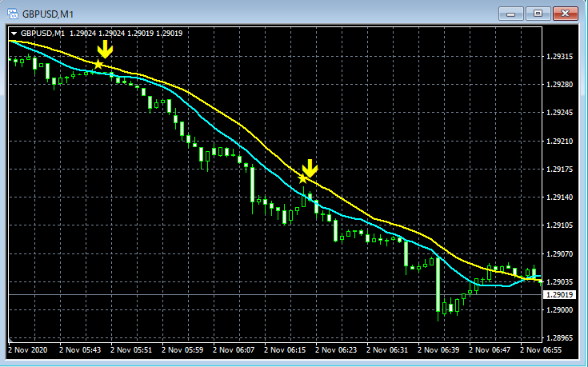Click the 1.29140 price scale label
Image resolution: width=588 pixels, height=367 pixels.
[x=559, y=197]
